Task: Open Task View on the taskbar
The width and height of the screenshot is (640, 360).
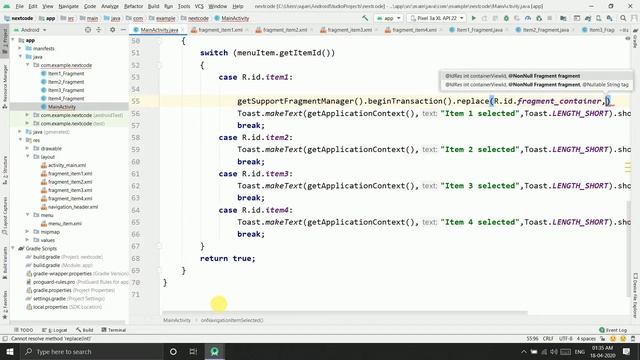Action: pos(193,351)
